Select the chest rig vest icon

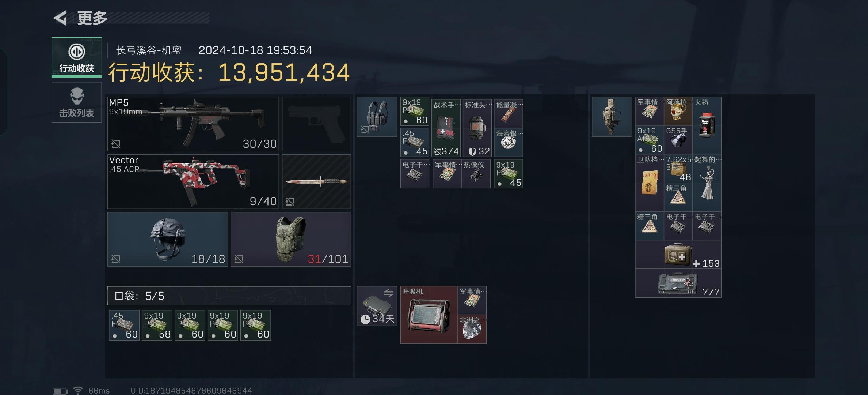[377, 117]
